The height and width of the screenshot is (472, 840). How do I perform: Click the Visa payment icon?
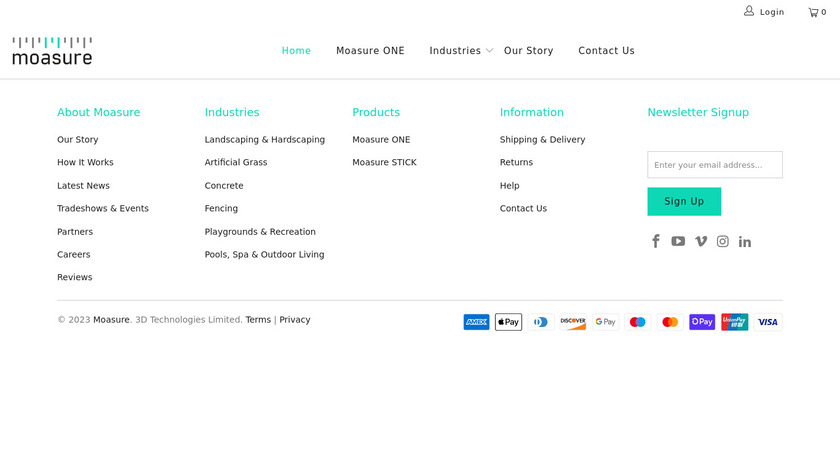[x=768, y=322]
